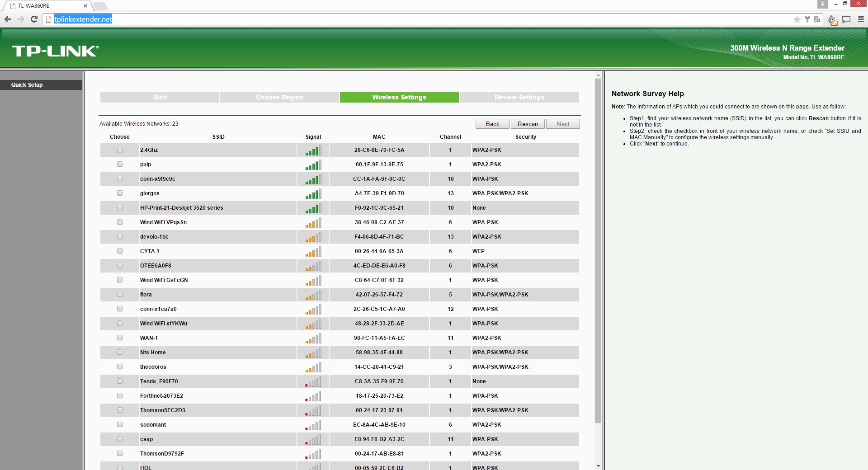The image size is (868, 470).
Task: Select the 2.4Ghz network checkbox
Action: click(x=120, y=150)
